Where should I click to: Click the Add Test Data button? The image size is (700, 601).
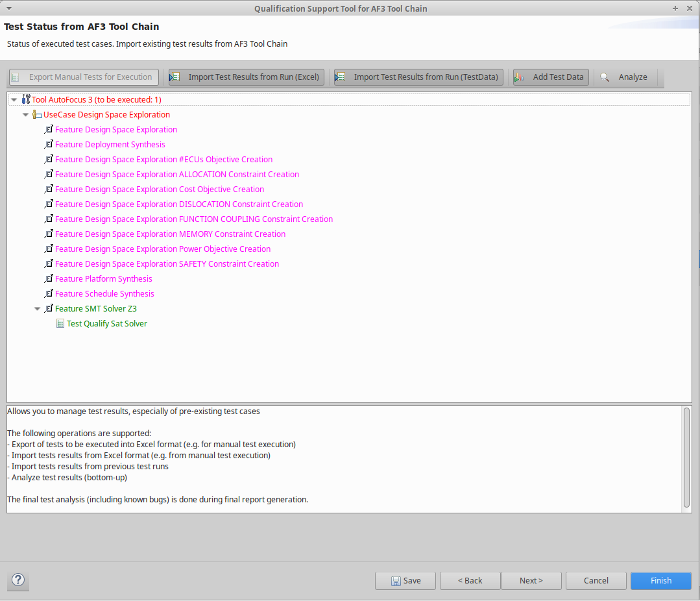(551, 77)
